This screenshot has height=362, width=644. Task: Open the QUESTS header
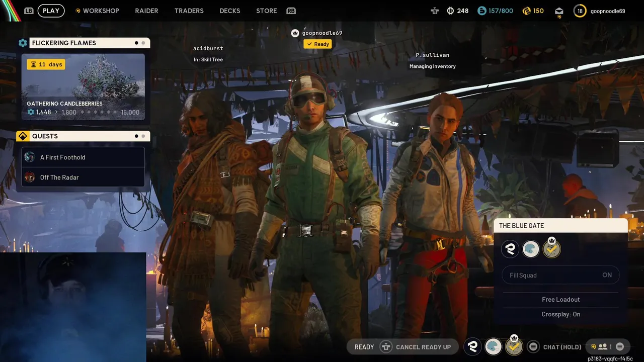click(90, 136)
